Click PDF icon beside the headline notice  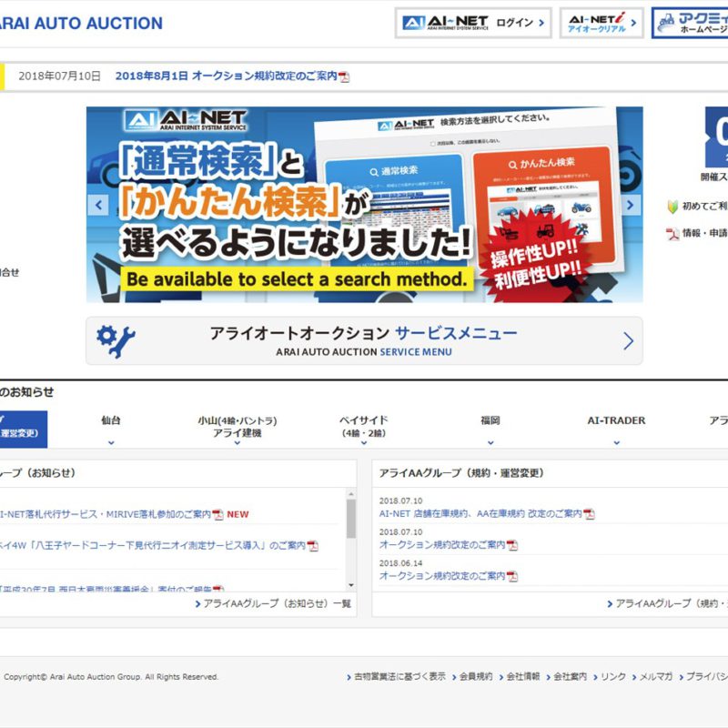click(344, 76)
